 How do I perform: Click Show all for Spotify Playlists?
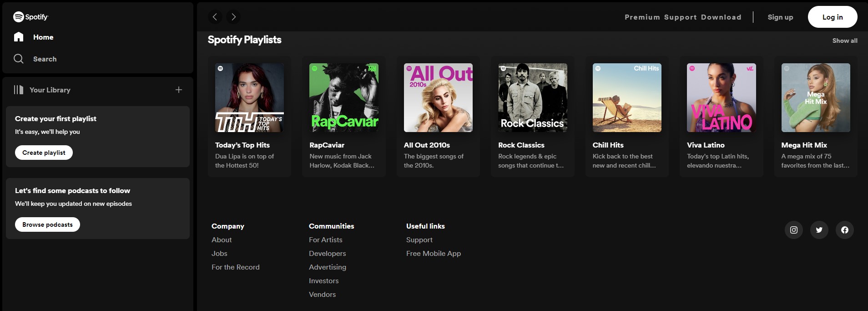click(x=845, y=41)
